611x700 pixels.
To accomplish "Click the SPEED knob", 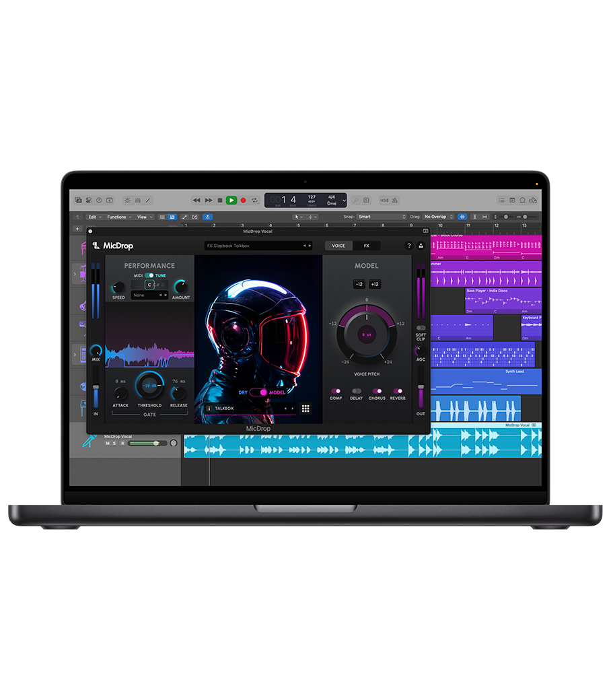I will click(x=118, y=287).
